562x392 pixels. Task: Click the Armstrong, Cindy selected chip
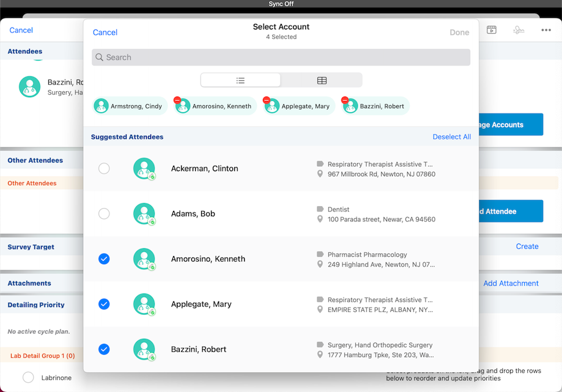pyautogui.click(x=129, y=106)
